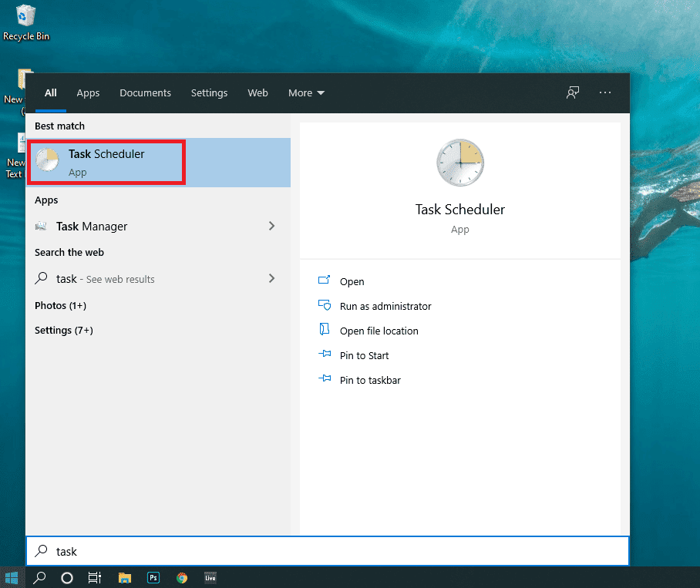Expand the More filter dropdown
The image size is (700, 588).
click(x=306, y=93)
